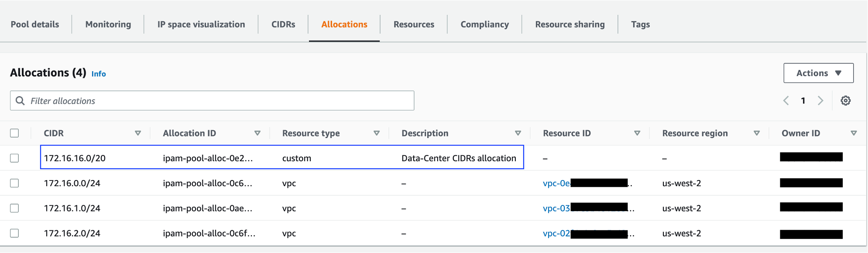Go to previous page of allocations

pyautogui.click(x=786, y=101)
